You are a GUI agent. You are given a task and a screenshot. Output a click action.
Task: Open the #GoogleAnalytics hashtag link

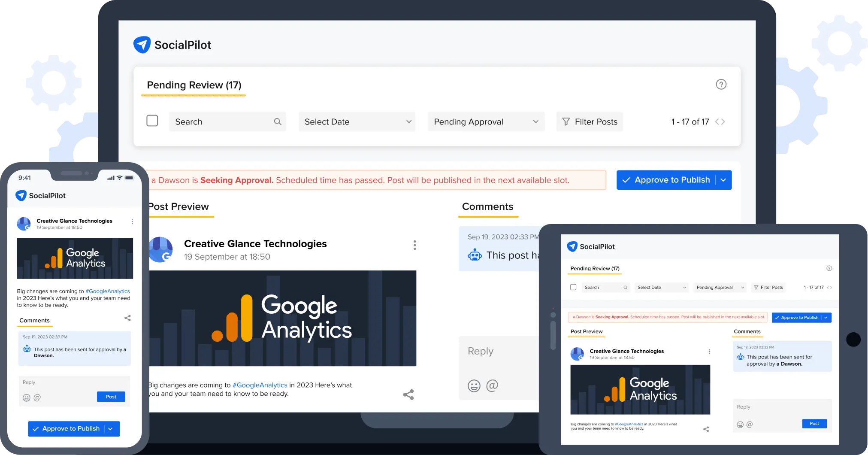click(260, 385)
